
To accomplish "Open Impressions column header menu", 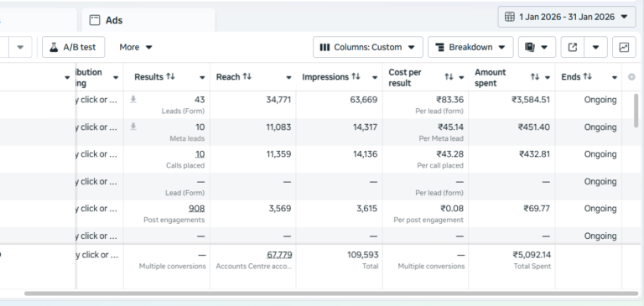I will [375, 78].
